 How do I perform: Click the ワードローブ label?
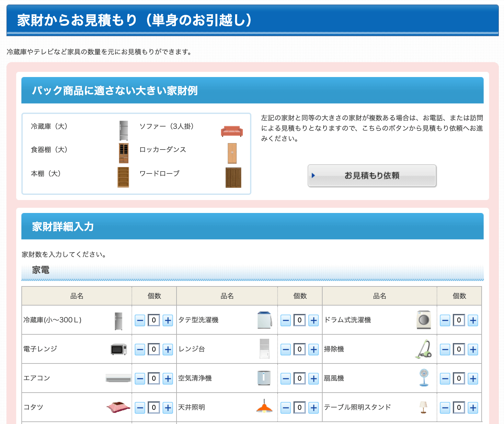[159, 173]
